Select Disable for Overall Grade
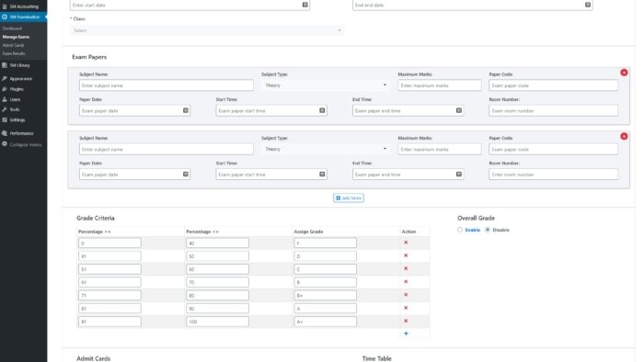This screenshot has width=644, height=362. tap(488, 230)
